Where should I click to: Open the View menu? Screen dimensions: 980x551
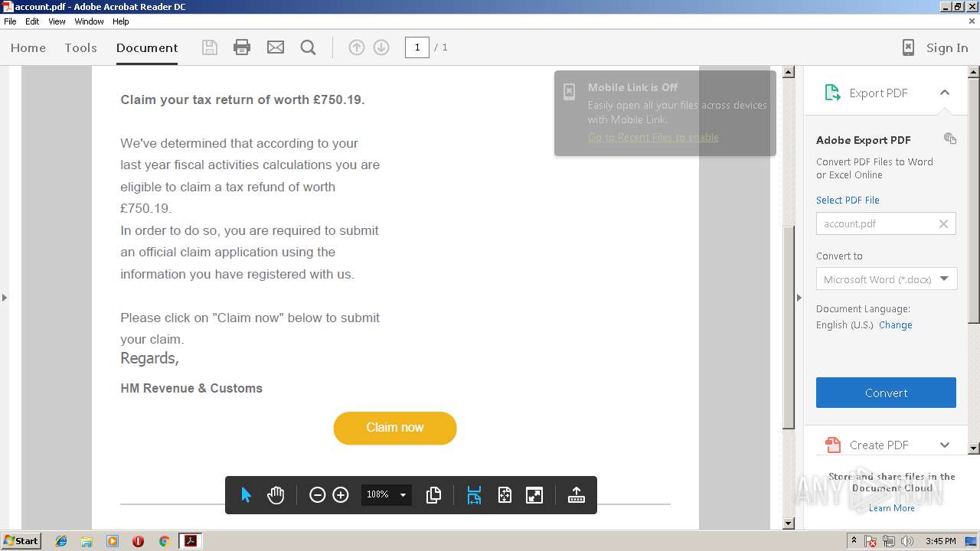(57, 21)
